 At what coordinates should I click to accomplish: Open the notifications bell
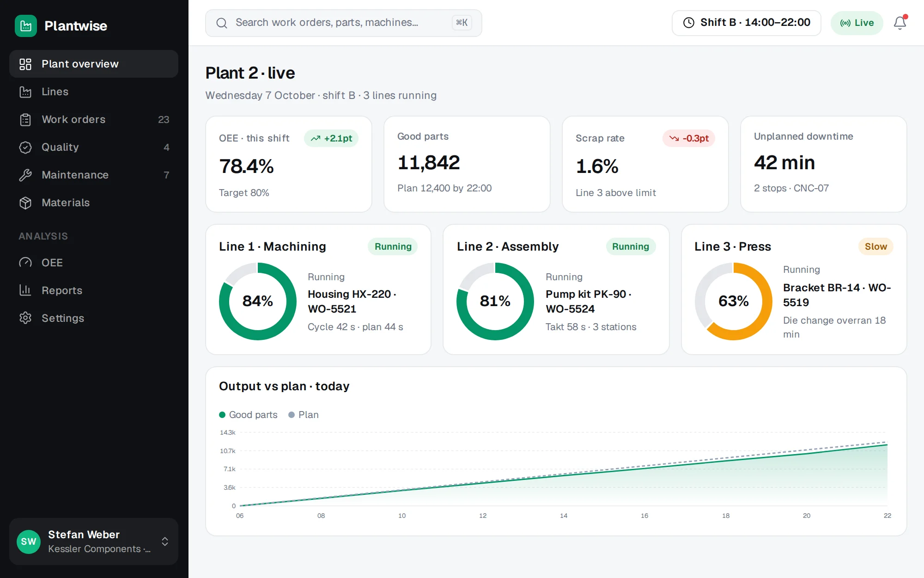coord(900,23)
